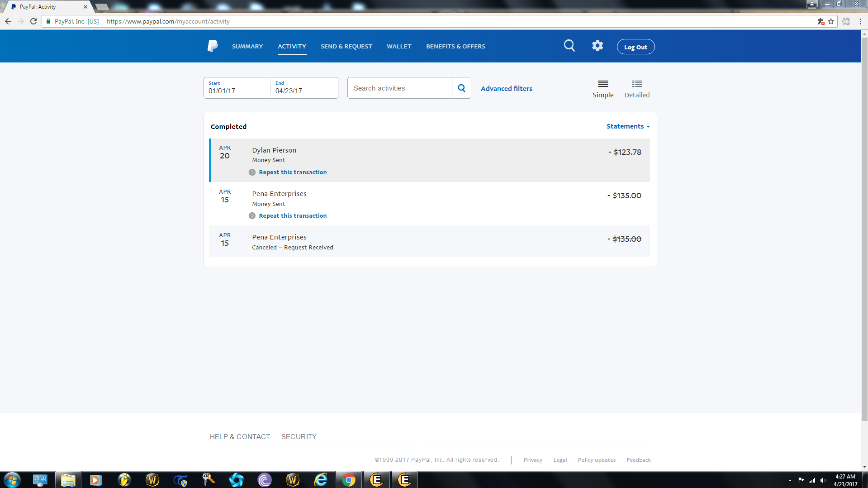Click the arrow icon beside Pena Enterprises' repeat link
The height and width of the screenshot is (488, 868).
252,216
